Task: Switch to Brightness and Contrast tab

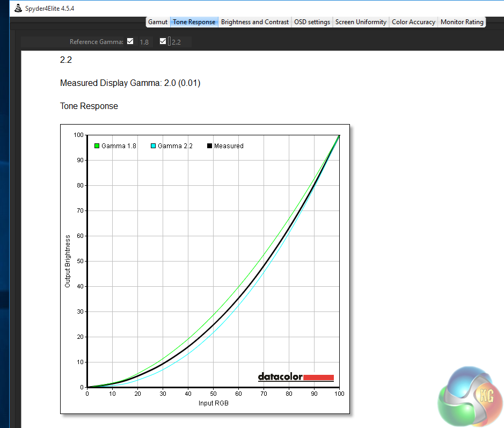Action: coord(255,22)
